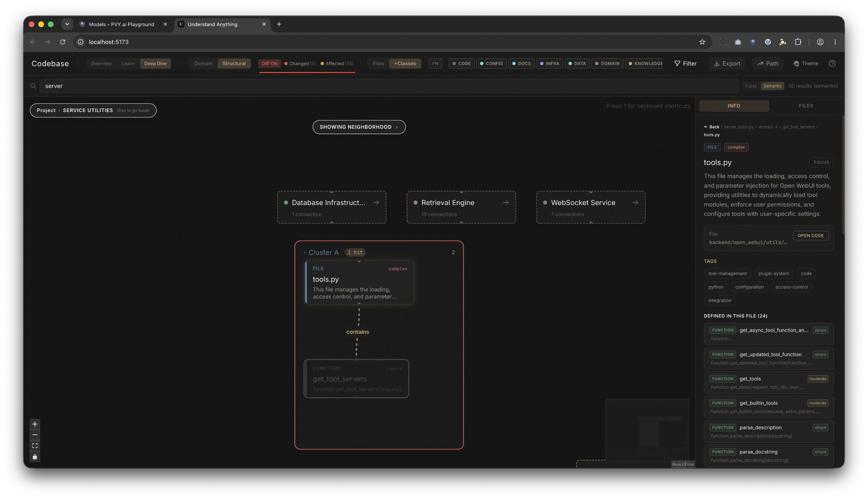
Task: Switch to Overview mode
Action: point(101,64)
